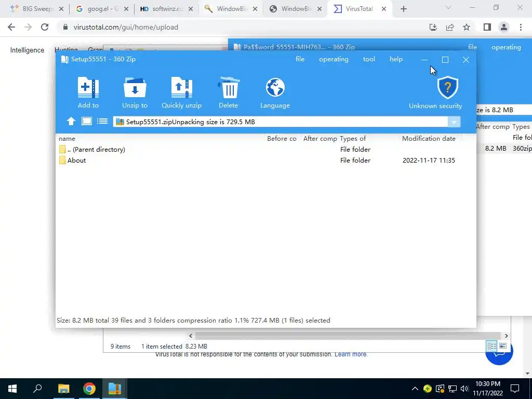Open the operating menu in Setup55551 window

pos(334,59)
